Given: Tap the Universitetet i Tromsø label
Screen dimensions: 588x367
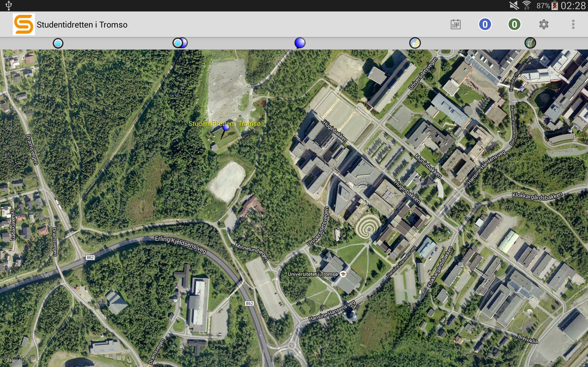Looking at the screenshot, I should [313, 274].
